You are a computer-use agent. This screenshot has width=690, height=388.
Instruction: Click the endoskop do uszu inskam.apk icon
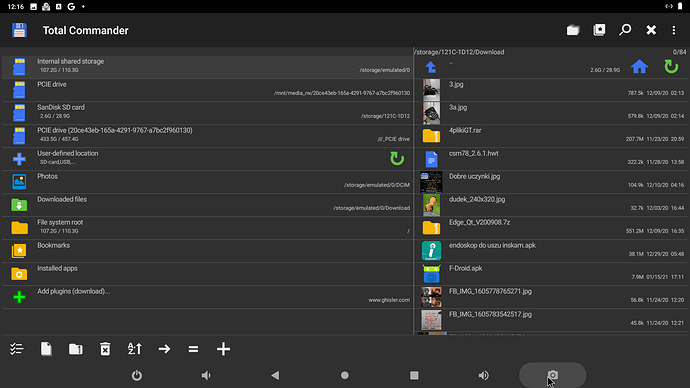(x=431, y=251)
